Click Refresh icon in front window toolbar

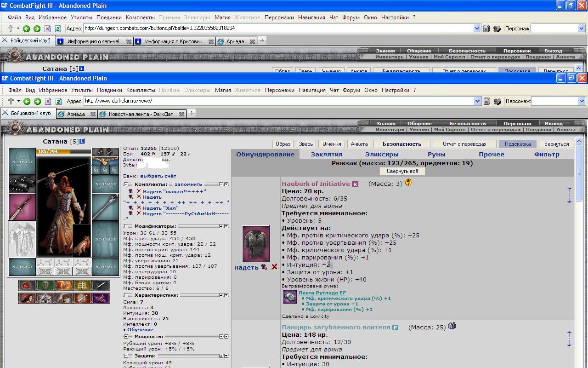coord(58,101)
